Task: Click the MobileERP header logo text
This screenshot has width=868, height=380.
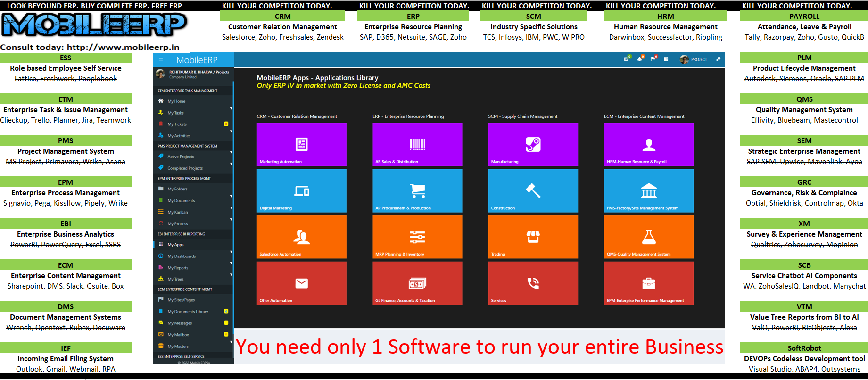Action: 197,60
